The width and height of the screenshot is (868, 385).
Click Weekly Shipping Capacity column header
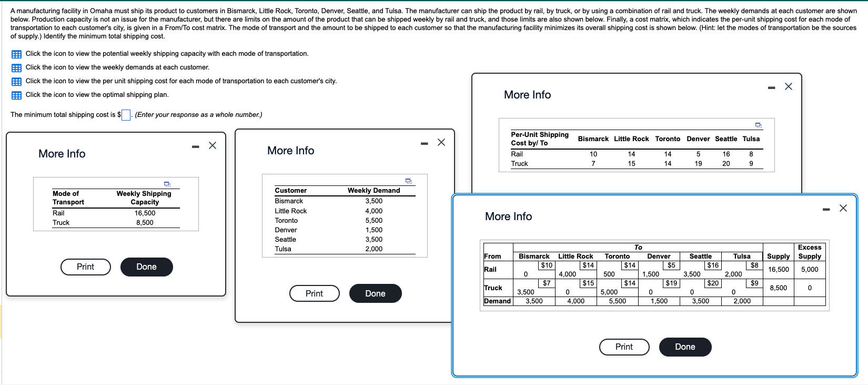click(144, 198)
